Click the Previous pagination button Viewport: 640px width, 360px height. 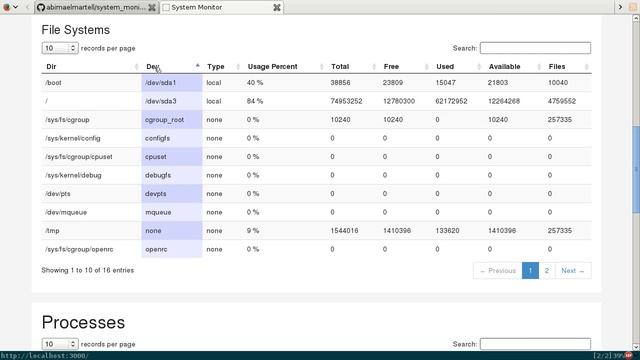(x=498, y=271)
